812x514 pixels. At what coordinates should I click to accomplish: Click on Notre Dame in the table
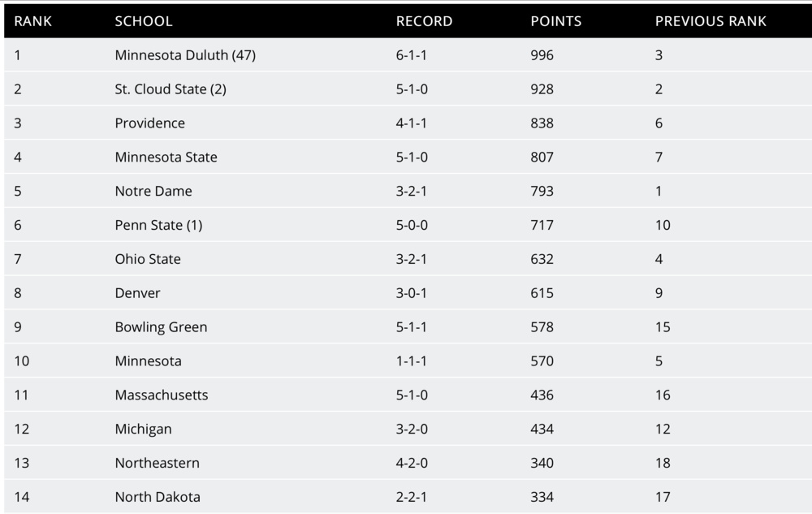click(x=153, y=192)
